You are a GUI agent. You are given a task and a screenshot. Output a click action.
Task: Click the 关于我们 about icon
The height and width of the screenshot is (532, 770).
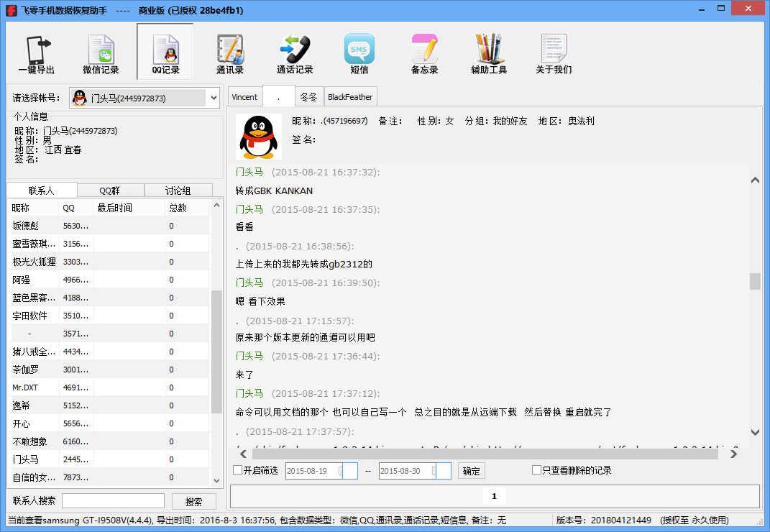click(x=554, y=53)
